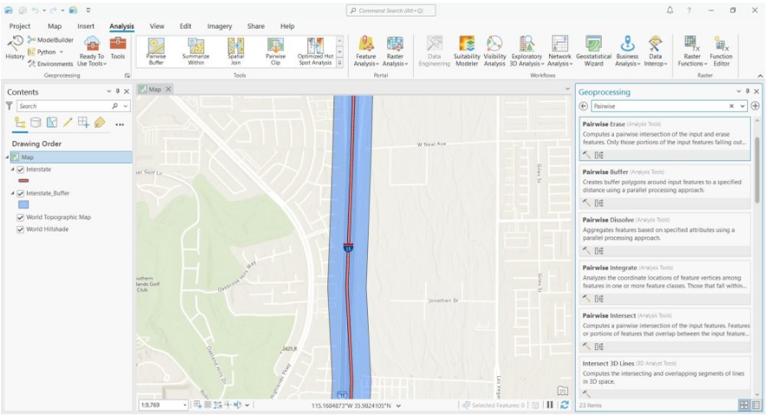
Task: Collapse the Interstate layer legend
Action: click(13, 170)
